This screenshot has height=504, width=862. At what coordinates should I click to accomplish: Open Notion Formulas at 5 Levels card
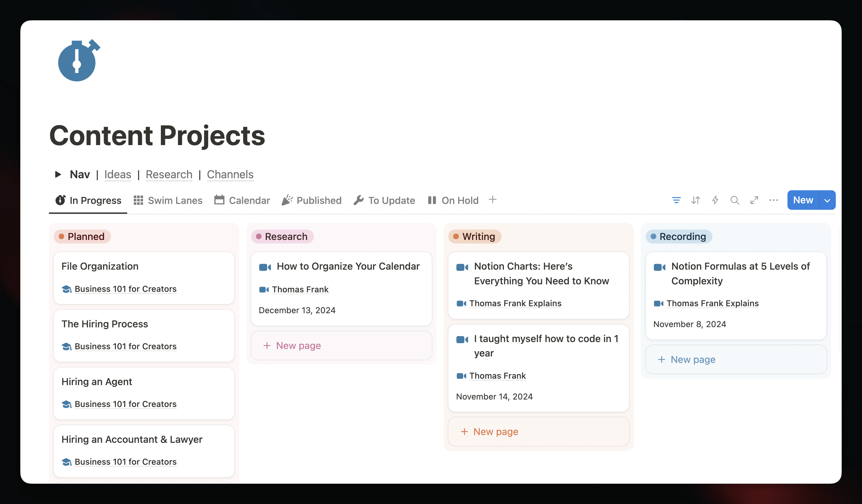(x=736, y=296)
